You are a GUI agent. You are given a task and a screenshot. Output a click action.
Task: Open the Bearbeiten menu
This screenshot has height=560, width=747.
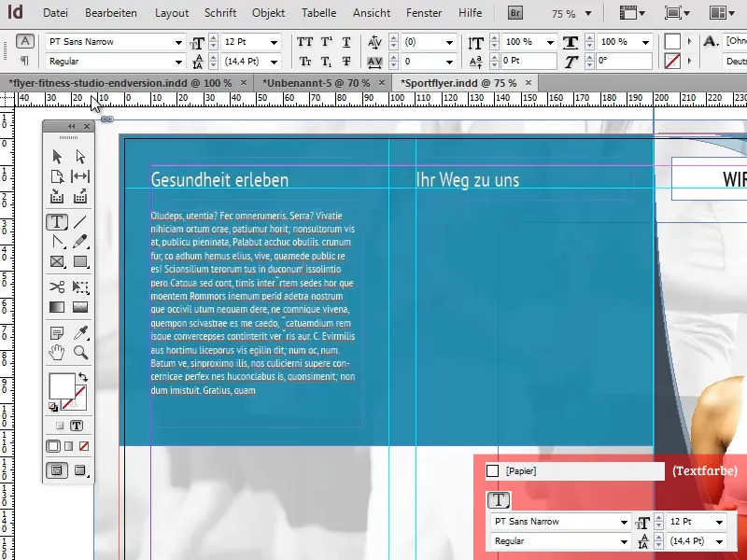(111, 13)
